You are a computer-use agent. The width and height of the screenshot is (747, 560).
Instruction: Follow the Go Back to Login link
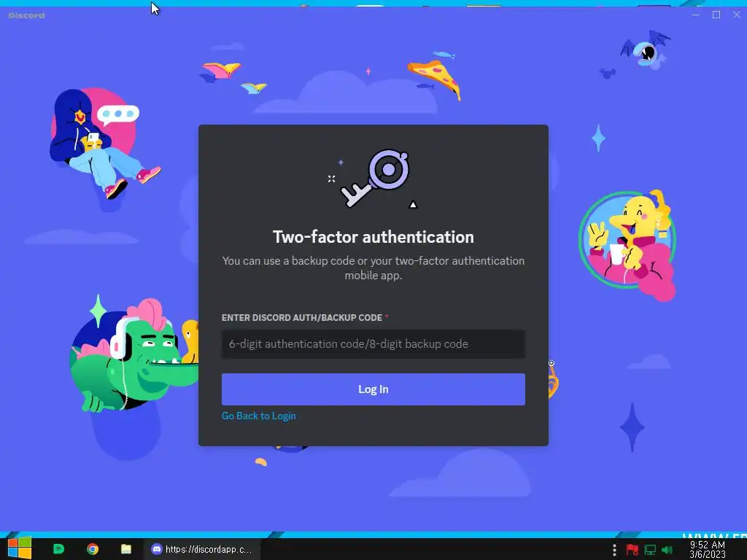[259, 416]
